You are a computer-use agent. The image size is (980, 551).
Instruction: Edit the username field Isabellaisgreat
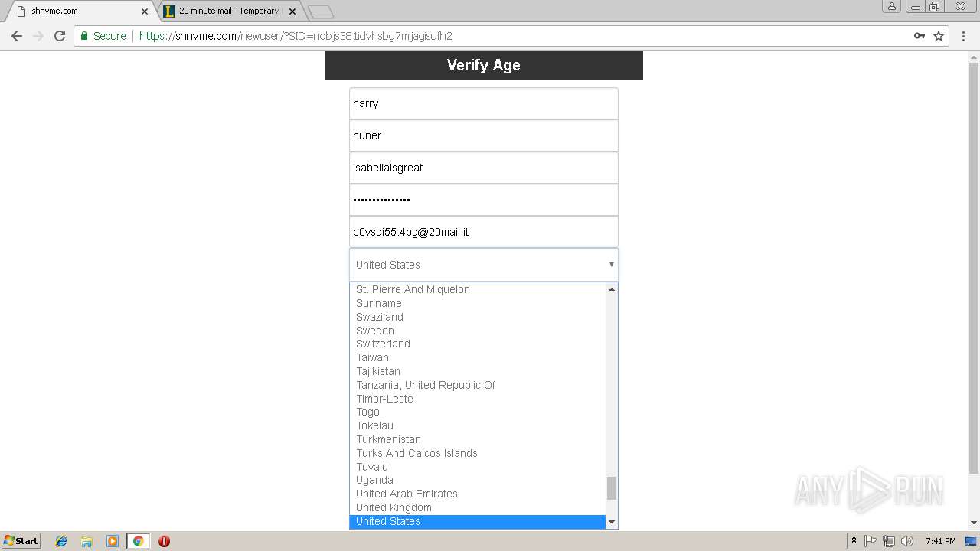pos(484,168)
